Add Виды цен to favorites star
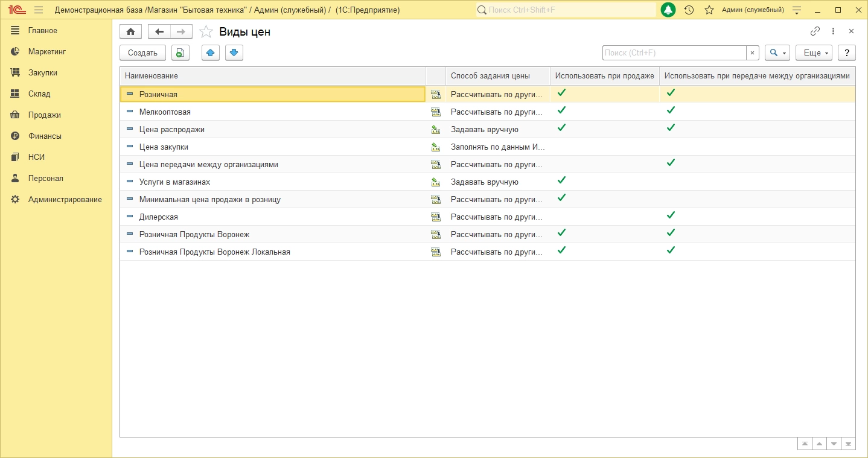Image resolution: width=868 pixels, height=458 pixels. point(206,32)
